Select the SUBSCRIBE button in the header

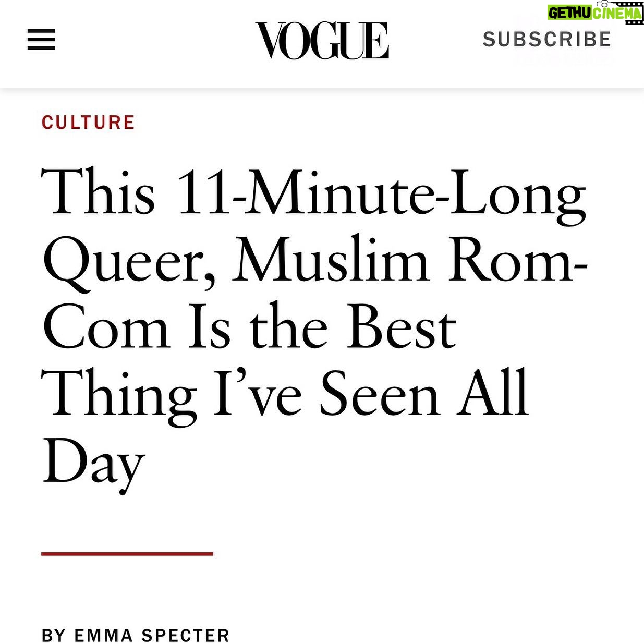click(547, 40)
